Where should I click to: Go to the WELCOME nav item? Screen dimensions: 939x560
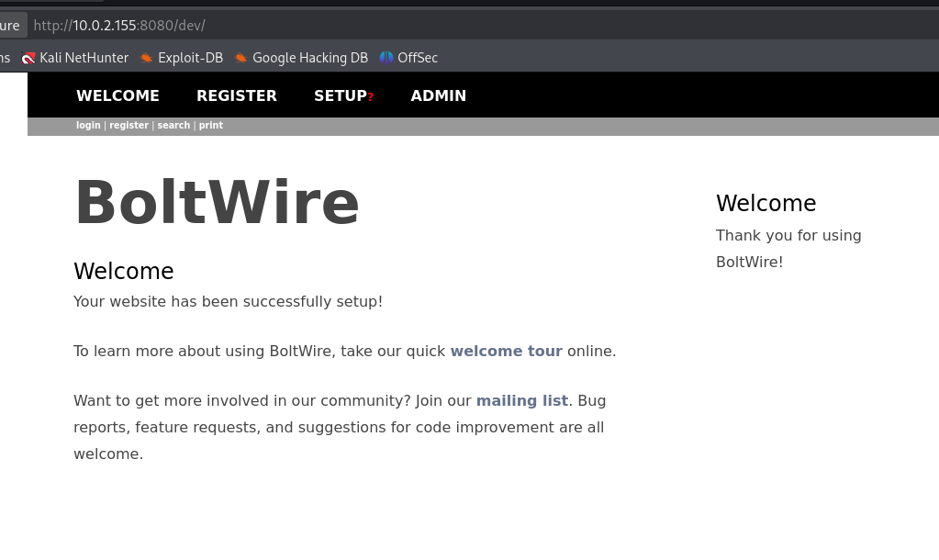118,95
